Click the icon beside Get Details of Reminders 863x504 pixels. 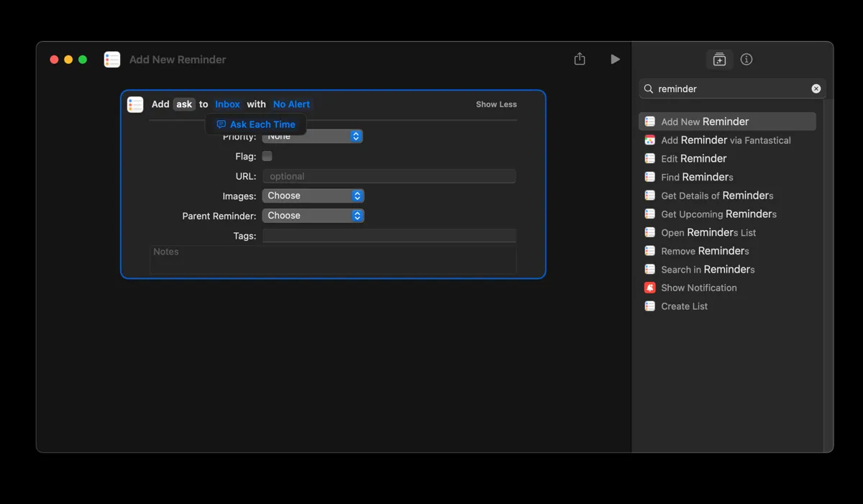(649, 196)
